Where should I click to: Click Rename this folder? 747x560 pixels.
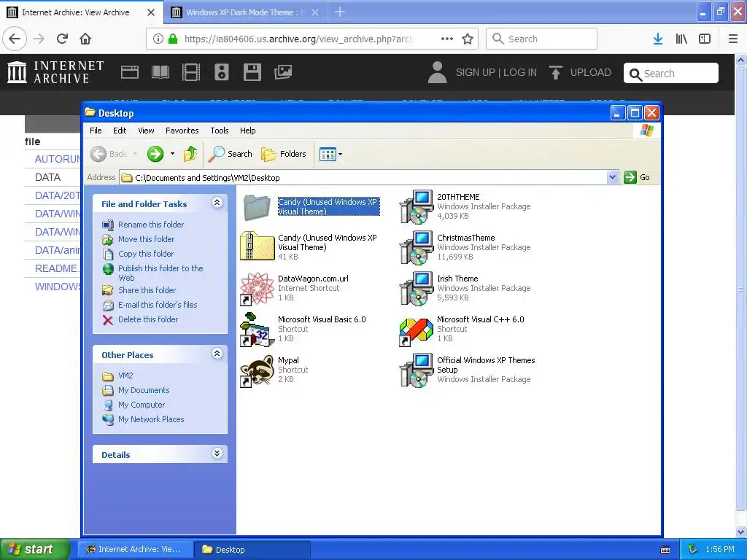point(150,225)
